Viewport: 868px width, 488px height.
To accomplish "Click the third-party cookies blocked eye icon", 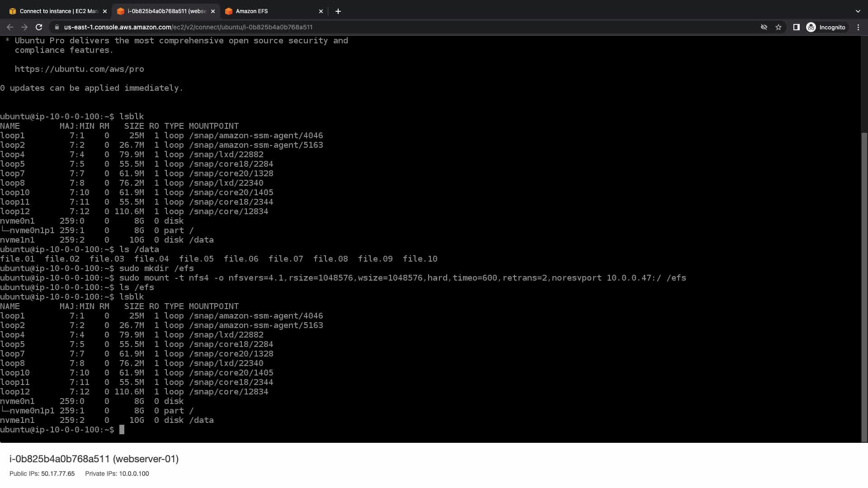I will click(x=764, y=27).
